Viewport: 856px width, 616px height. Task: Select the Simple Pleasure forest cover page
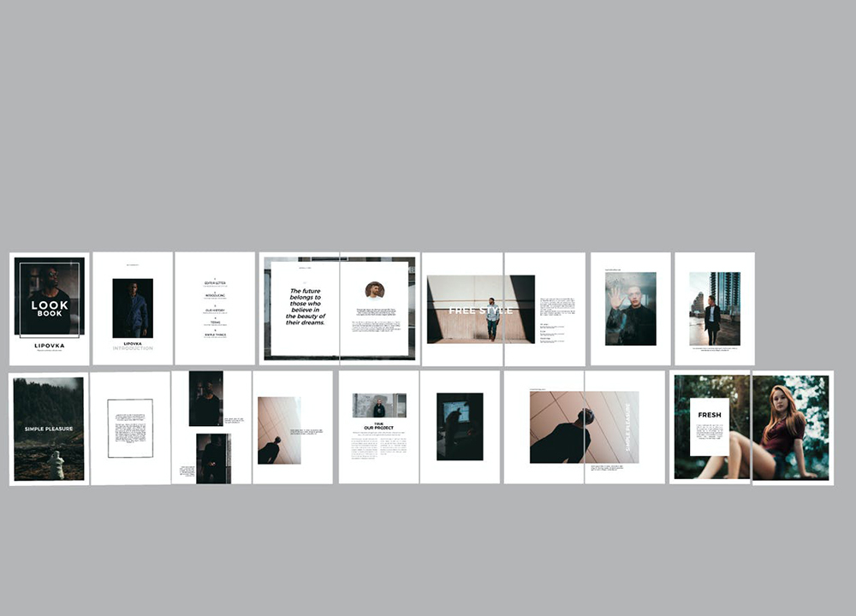click(x=49, y=428)
